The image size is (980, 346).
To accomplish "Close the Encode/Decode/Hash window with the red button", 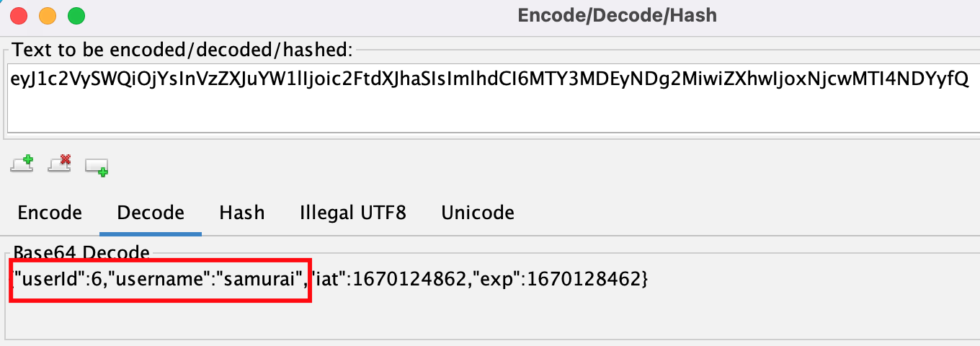I will coord(19,14).
